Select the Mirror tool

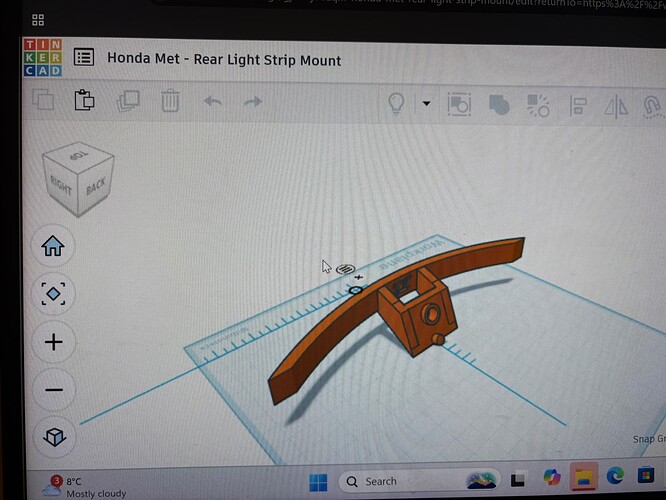(618, 105)
